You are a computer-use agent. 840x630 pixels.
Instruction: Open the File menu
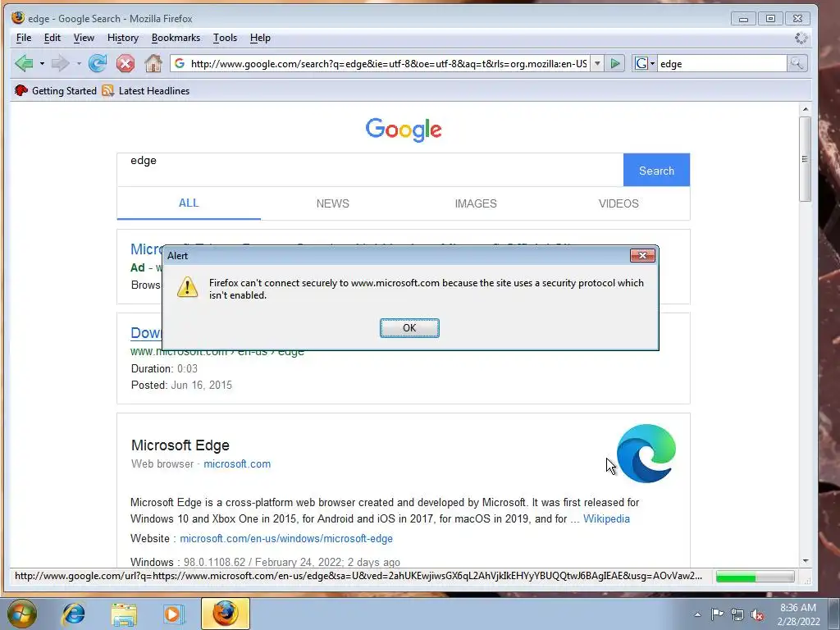tap(24, 38)
